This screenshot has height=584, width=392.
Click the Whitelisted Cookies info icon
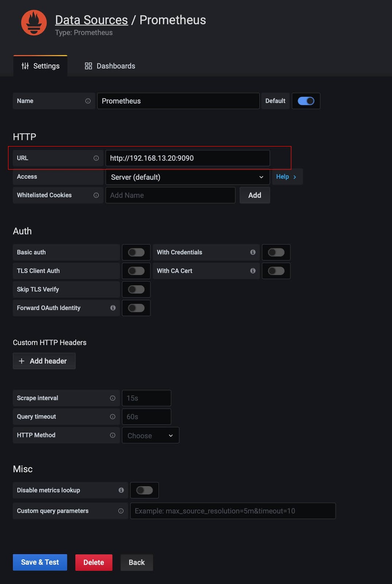pos(96,195)
